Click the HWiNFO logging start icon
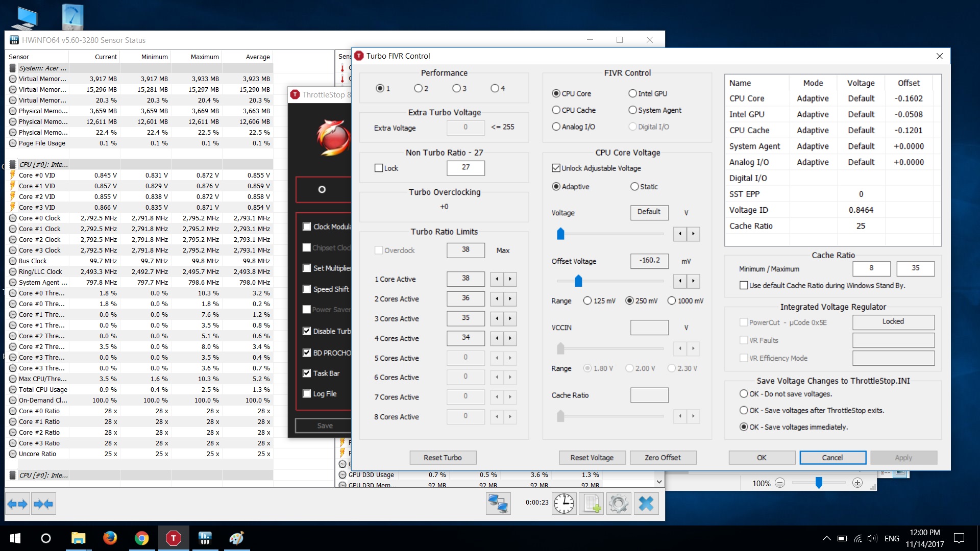The width and height of the screenshot is (980, 551). click(592, 504)
